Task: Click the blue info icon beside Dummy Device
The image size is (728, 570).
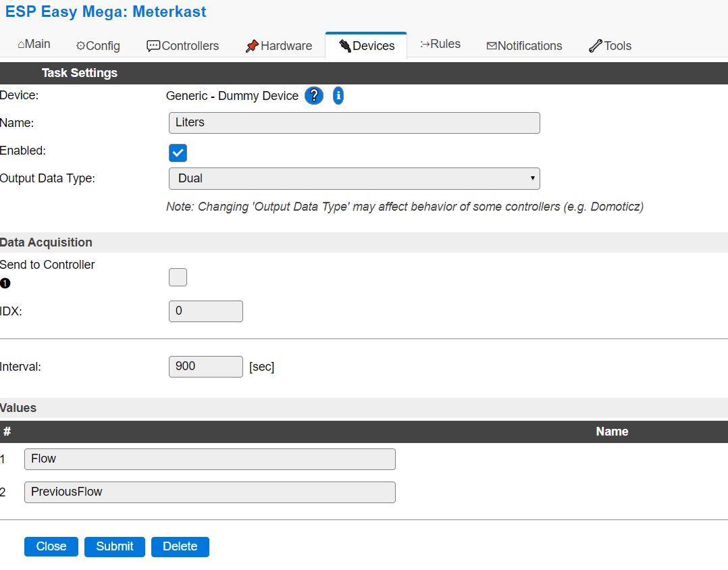Action: (338, 96)
